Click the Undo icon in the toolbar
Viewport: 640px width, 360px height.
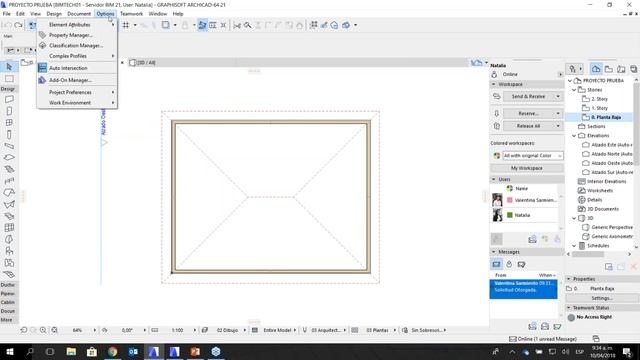[x=7, y=25]
